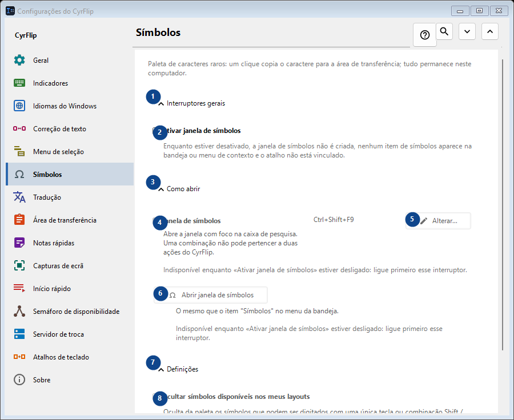The height and width of the screenshot is (420, 514).
Task: Open Servidor de troca section
Action: [70, 334]
